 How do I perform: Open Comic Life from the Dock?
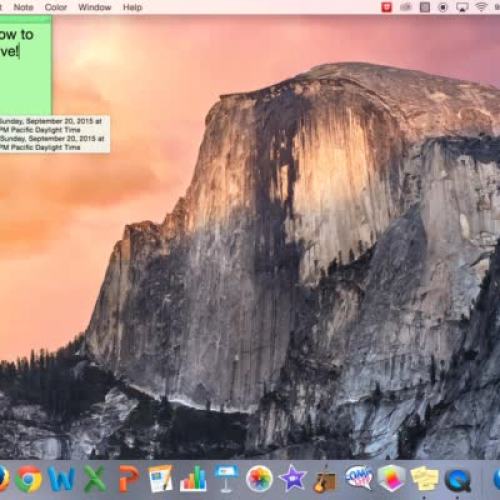359,479
